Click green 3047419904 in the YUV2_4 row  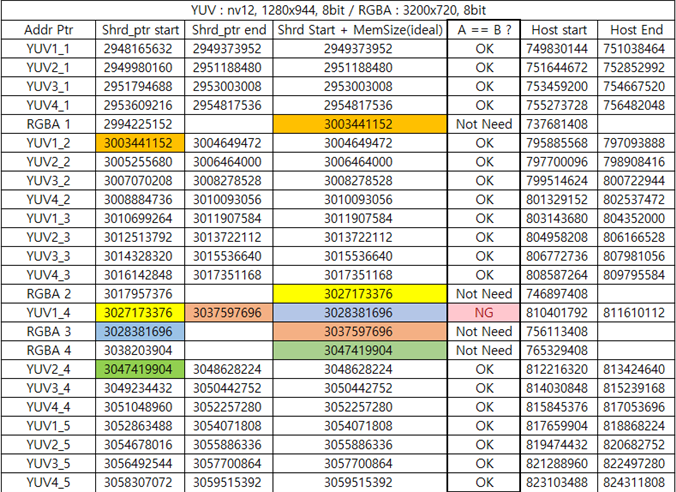tap(140, 370)
